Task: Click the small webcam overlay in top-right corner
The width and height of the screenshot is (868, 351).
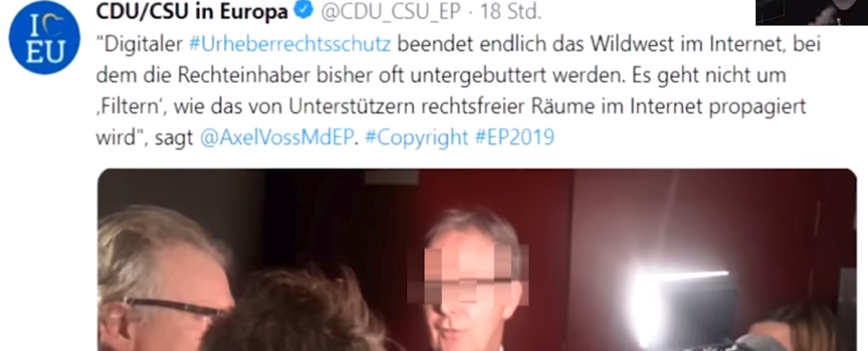Action: (811, 12)
